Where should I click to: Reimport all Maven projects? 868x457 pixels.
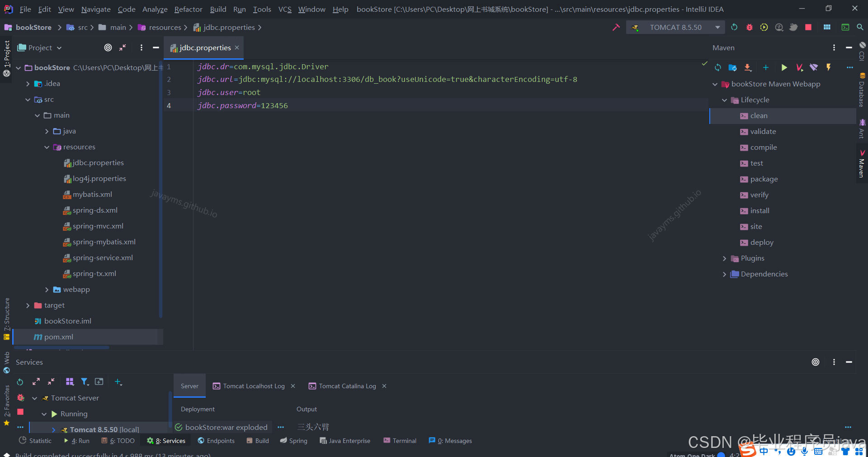718,67
